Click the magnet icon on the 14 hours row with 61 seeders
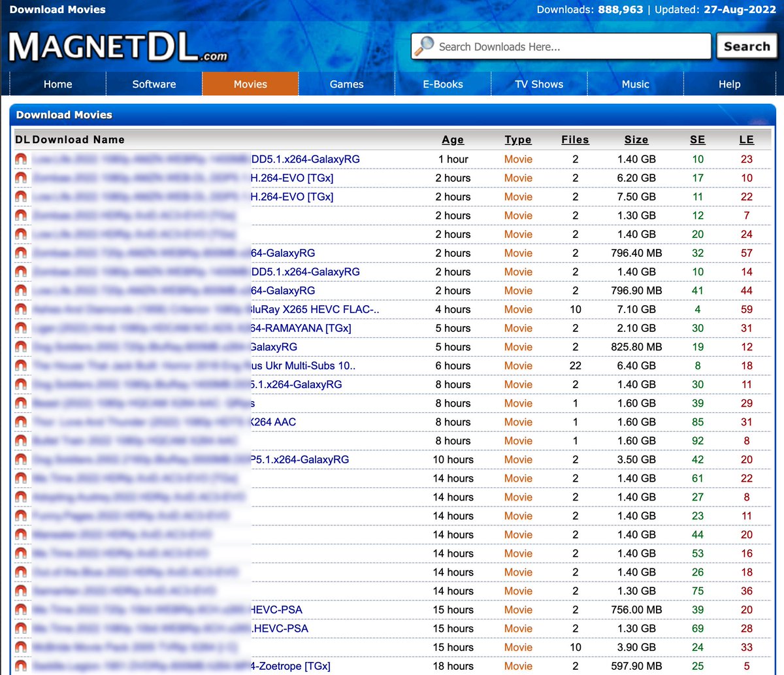 [x=21, y=478]
